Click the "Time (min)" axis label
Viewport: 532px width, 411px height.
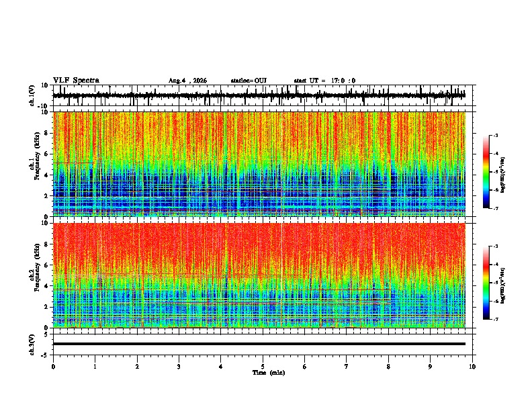pyautogui.click(x=269, y=373)
